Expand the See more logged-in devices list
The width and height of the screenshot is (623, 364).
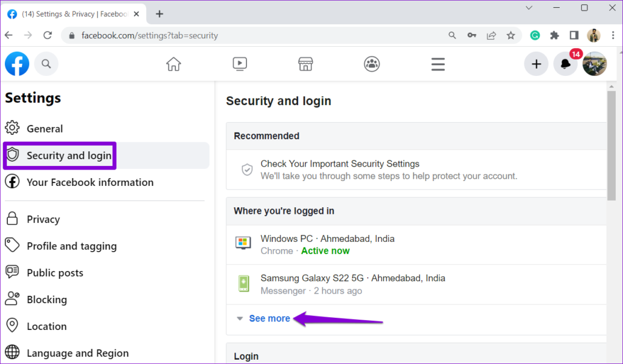268,318
